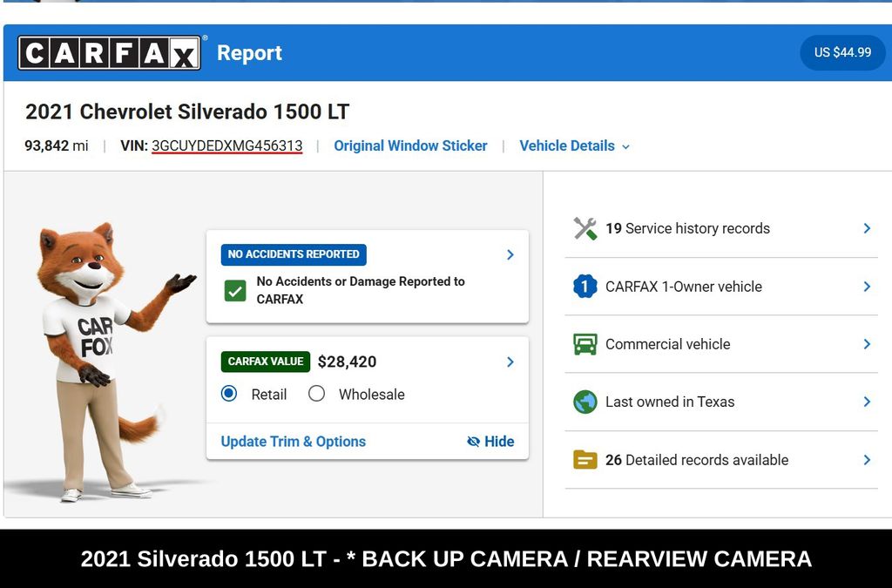Select the Wholesale radio button
Image resolution: width=892 pixels, height=588 pixels.
(x=317, y=394)
